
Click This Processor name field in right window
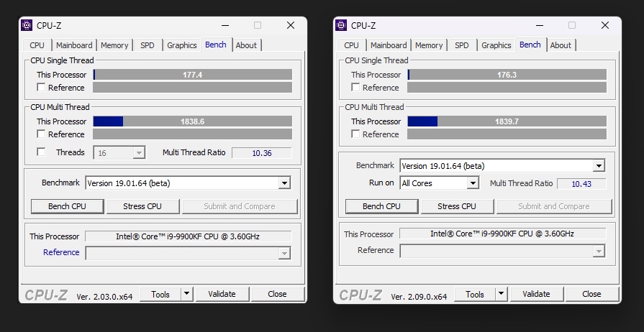503,234
